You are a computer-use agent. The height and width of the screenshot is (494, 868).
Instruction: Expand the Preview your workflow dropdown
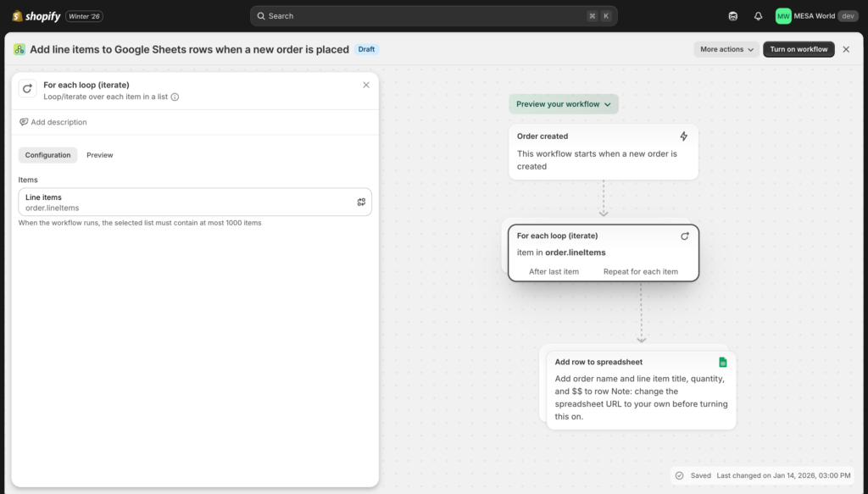click(x=564, y=104)
